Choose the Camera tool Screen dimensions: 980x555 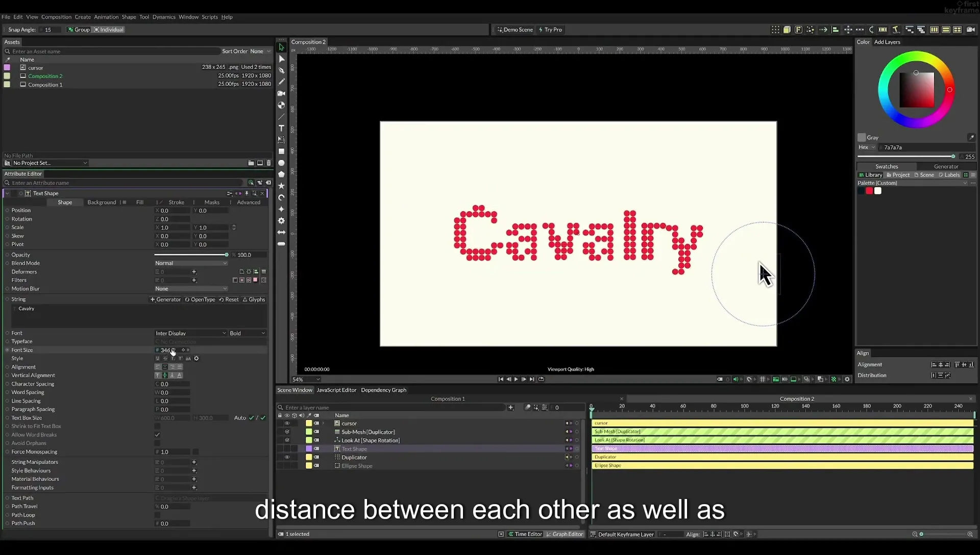281,93
